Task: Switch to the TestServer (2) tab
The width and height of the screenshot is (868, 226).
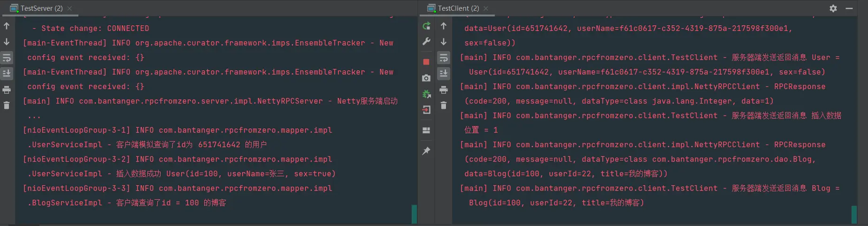Action: 41,8
